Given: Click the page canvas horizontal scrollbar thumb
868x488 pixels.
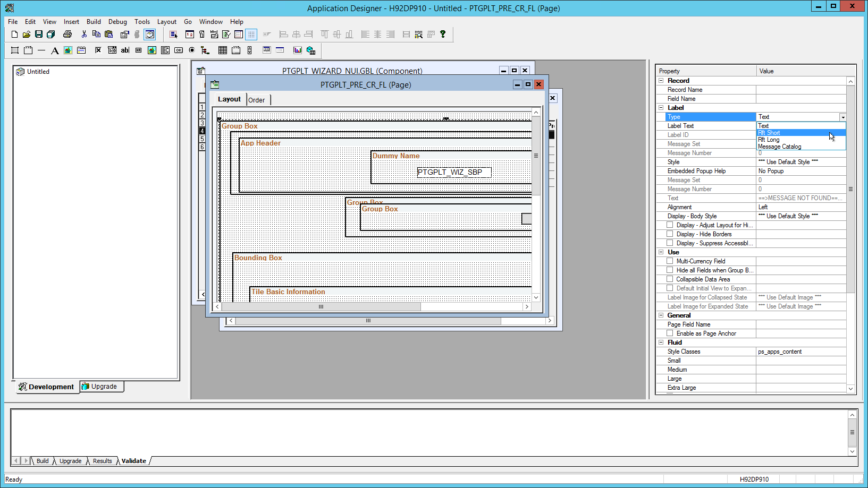Looking at the screenshot, I should click(321, 306).
